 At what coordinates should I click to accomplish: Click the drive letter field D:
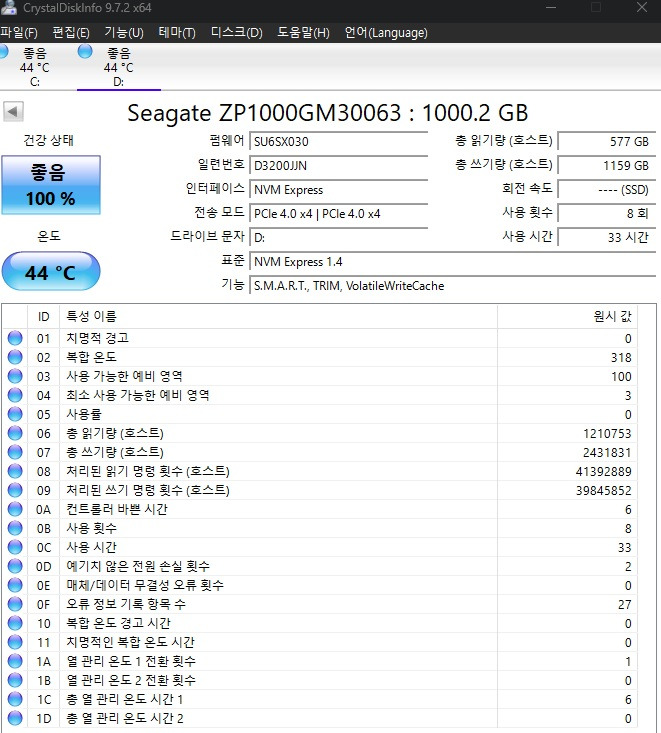[x=339, y=237]
